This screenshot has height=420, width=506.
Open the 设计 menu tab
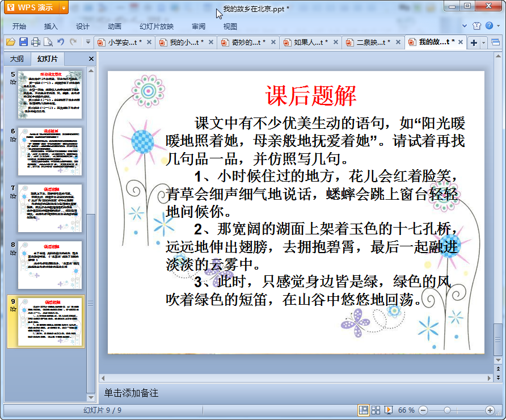pyautogui.click(x=83, y=27)
